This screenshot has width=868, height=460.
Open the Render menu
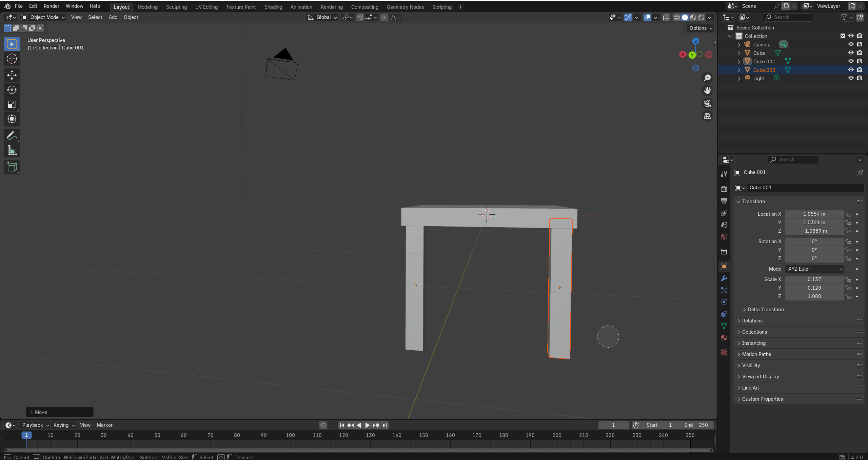[51, 6]
